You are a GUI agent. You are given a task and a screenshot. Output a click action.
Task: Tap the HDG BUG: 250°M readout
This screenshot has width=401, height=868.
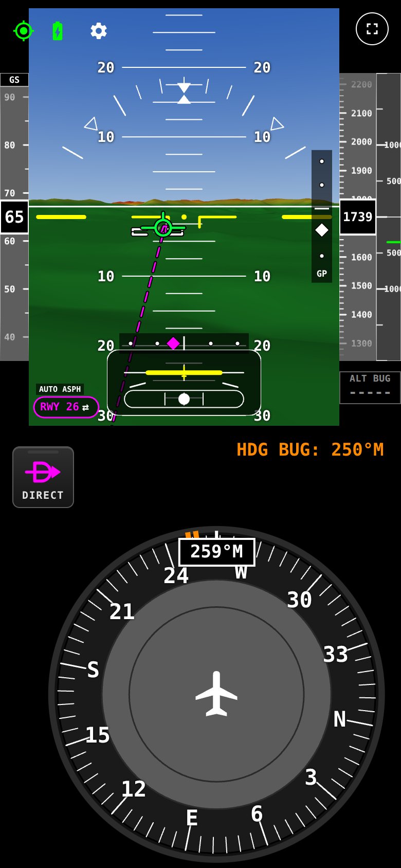[x=310, y=449]
